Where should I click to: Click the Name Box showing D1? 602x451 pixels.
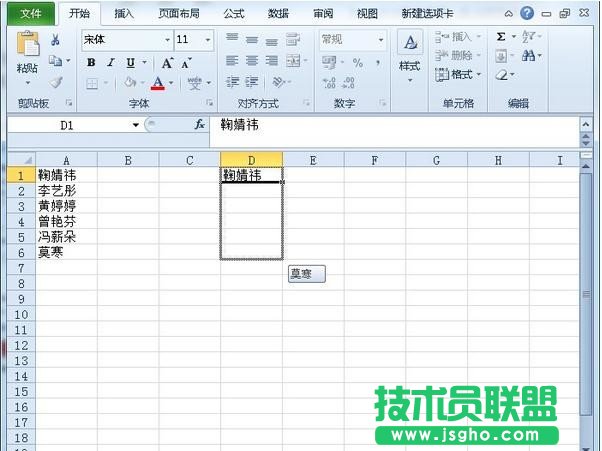tap(67, 125)
